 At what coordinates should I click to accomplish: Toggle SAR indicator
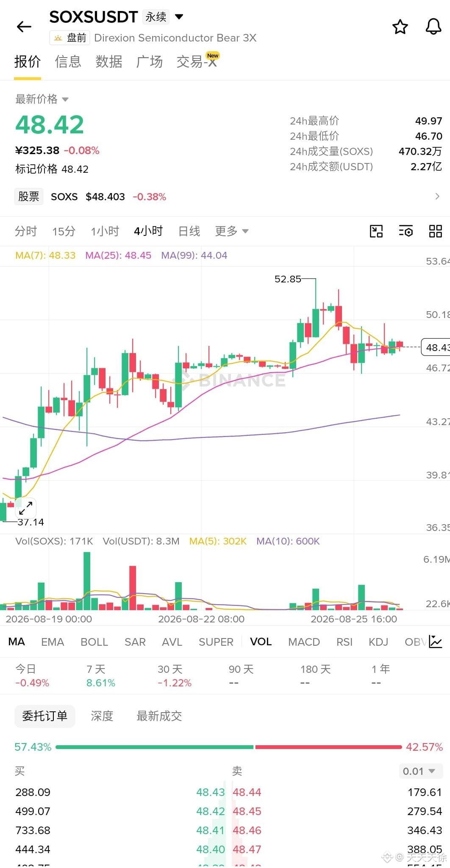135,642
